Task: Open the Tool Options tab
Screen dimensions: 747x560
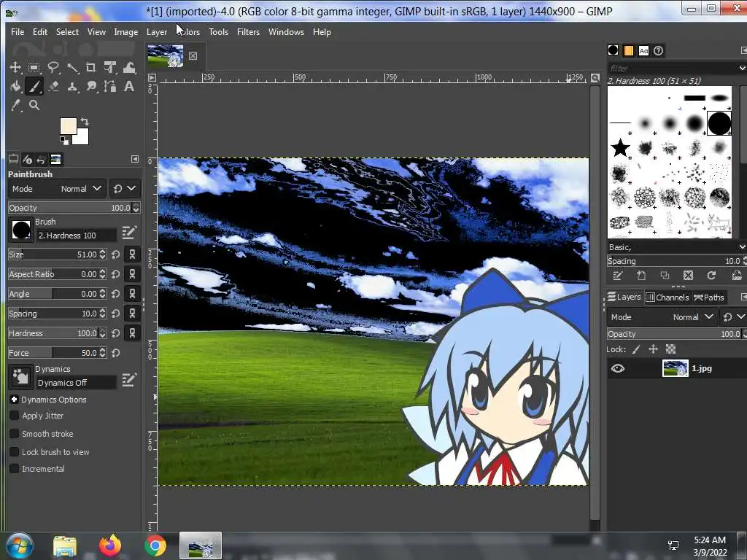Action: (x=13, y=159)
